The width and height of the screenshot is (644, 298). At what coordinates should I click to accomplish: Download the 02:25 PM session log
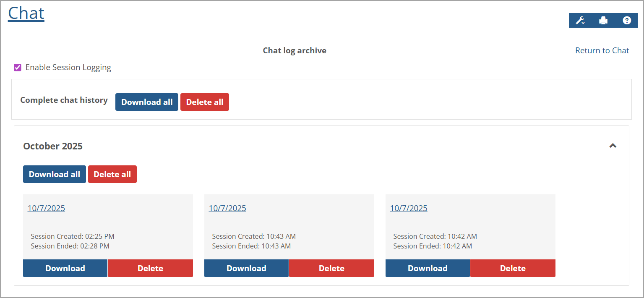coord(65,268)
